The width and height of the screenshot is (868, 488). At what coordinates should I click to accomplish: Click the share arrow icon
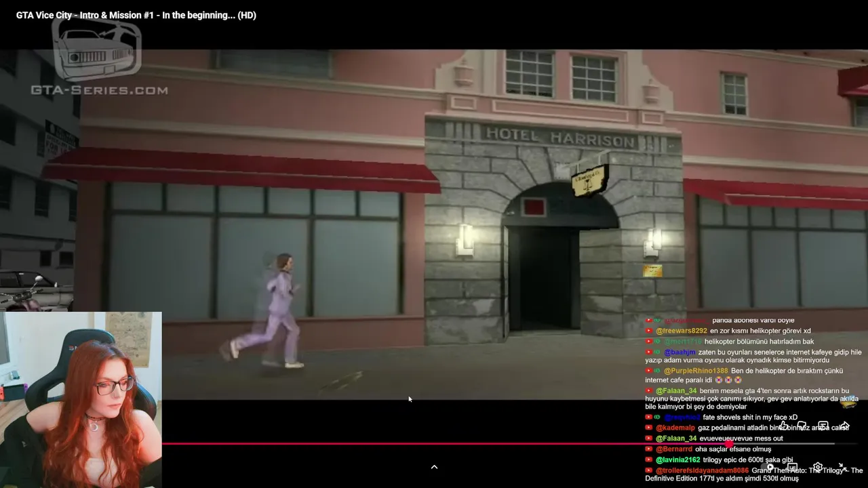click(845, 426)
